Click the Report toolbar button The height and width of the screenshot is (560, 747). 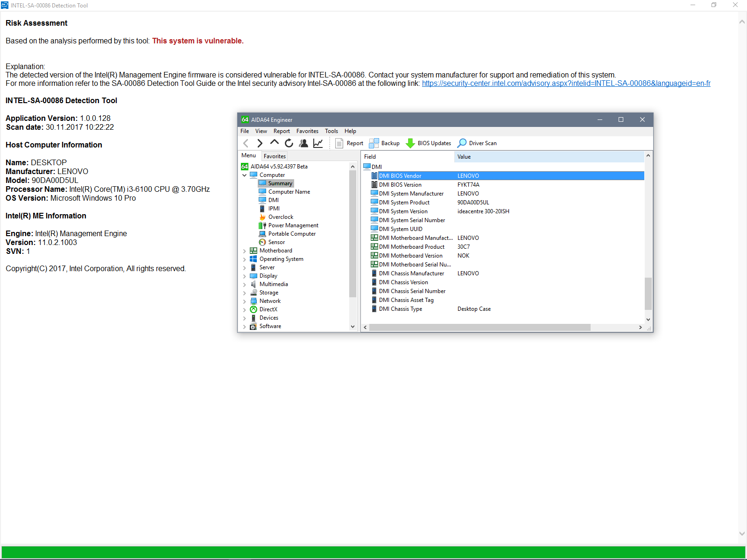(349, 143)
